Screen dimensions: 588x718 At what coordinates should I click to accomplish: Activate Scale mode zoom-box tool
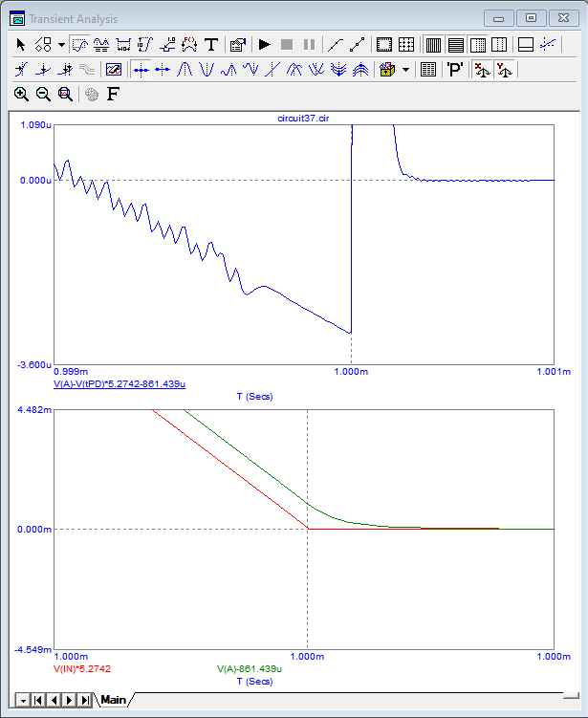click(79, 44)
